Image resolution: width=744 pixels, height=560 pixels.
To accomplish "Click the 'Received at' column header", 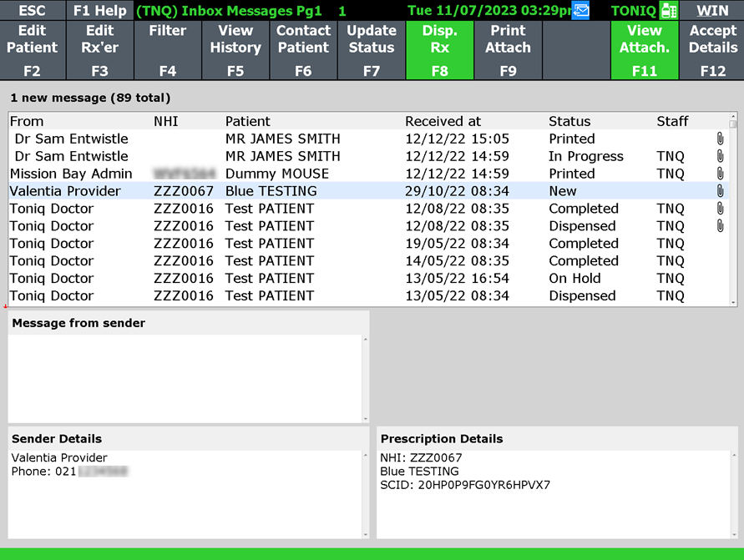I will tap(443, 121).
